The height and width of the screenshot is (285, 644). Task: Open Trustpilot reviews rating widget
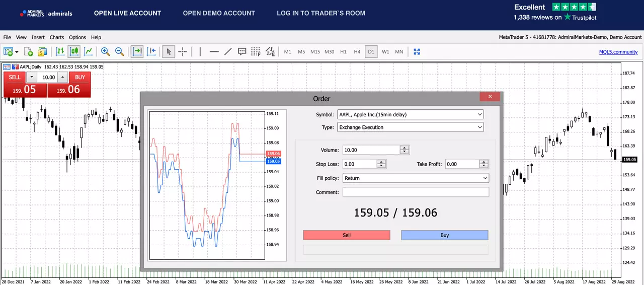pos(555,12)
